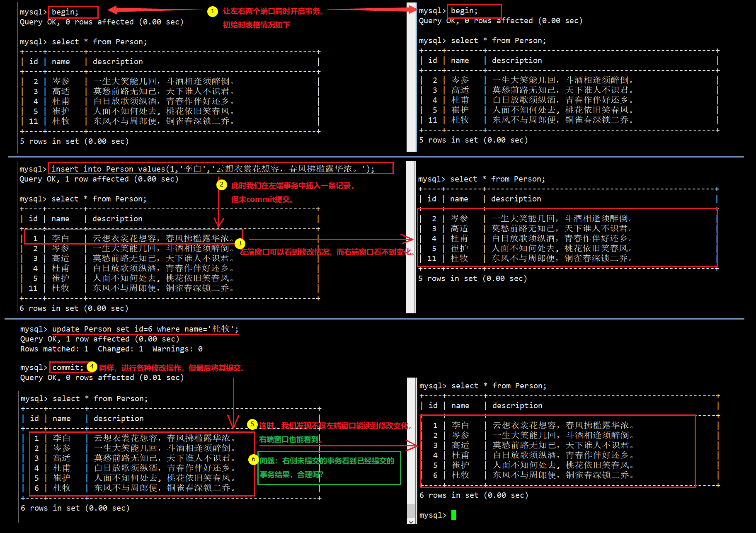
Task: Click the 崔护 description in the top-left table
Action: point(164,111)
